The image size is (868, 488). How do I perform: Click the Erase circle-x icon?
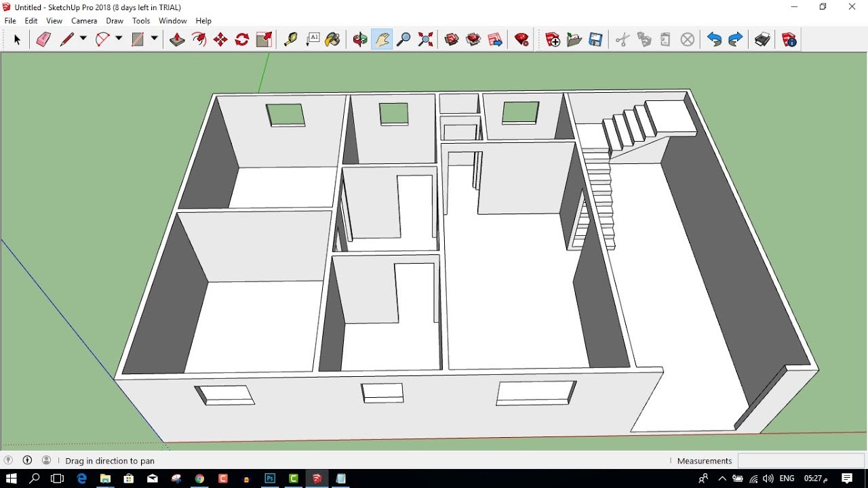pyautogui.click(x=688, y=40)
